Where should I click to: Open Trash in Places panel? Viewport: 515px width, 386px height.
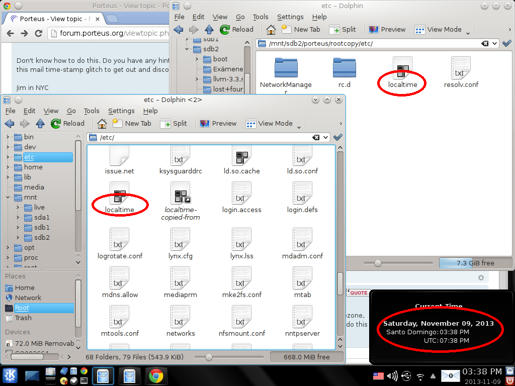coord(19,318)
